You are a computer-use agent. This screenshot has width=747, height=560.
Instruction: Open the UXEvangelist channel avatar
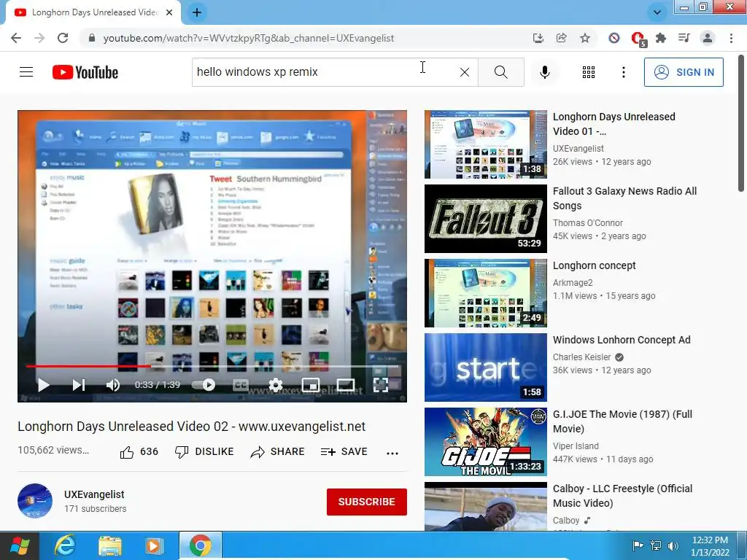click(x=35, y=501)
